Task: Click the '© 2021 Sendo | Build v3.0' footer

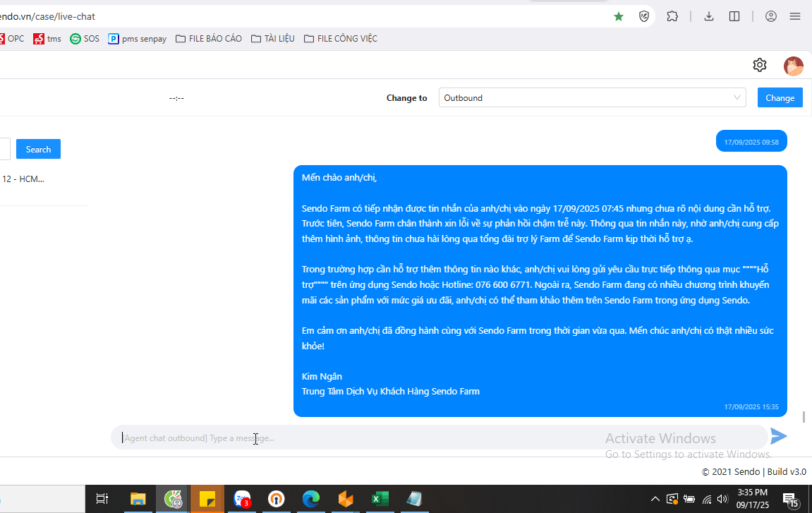Action: tap(753, 471)
